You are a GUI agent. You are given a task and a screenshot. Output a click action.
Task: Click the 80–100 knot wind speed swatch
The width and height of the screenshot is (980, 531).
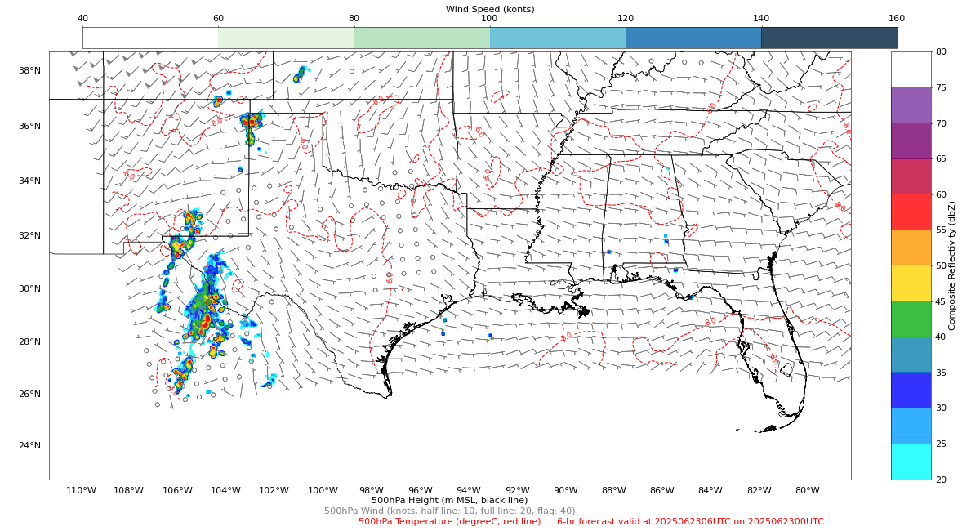tap(421, 38)
